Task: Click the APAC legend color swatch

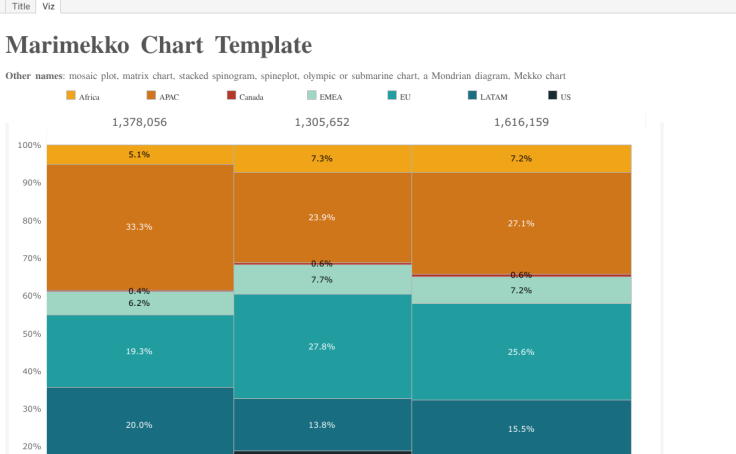Action: pos(151,96)
